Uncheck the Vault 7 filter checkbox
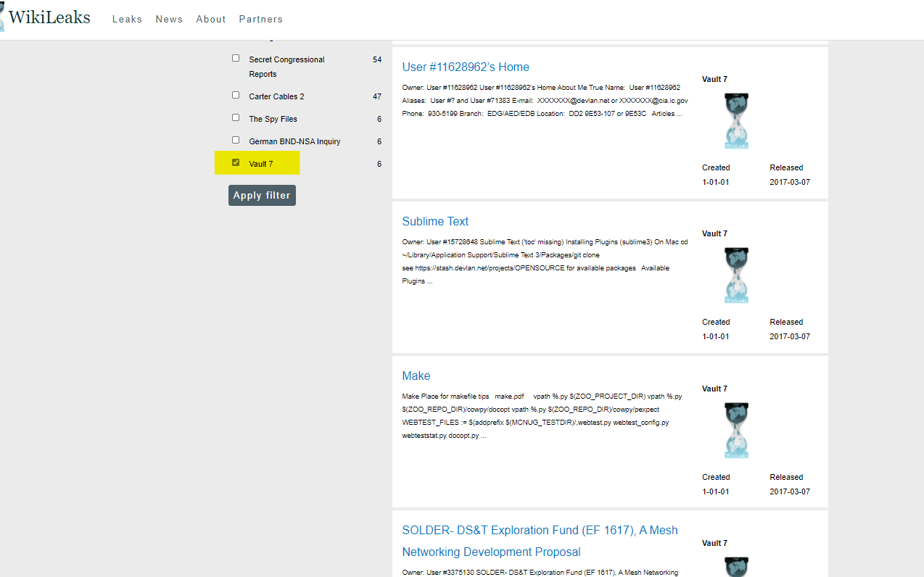924x577 pixels. pos(236,162)
